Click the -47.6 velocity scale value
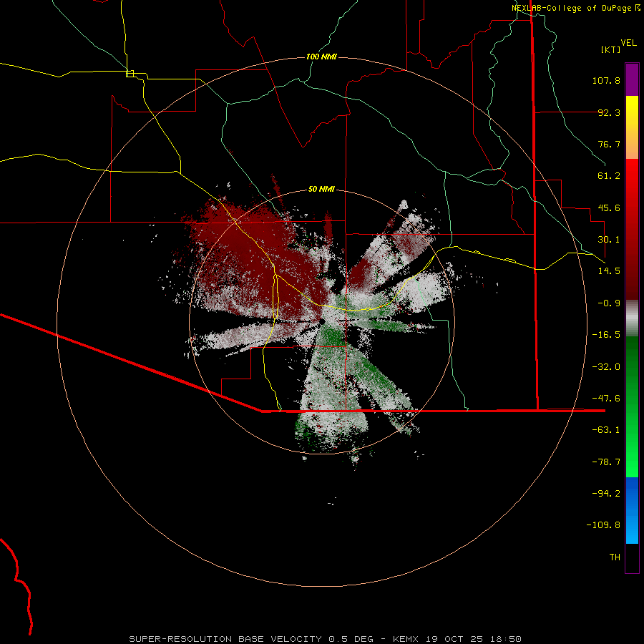Screen dimensions: 644x644 (x=606, y=399)
